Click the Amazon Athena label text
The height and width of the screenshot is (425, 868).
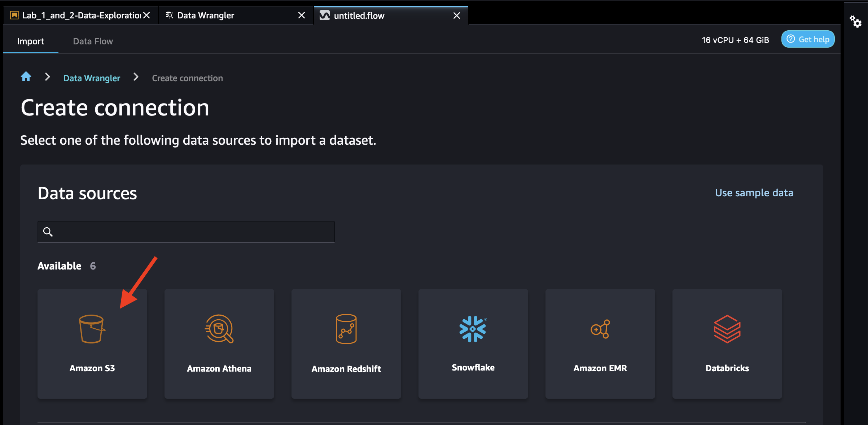(x=219, y=369)
